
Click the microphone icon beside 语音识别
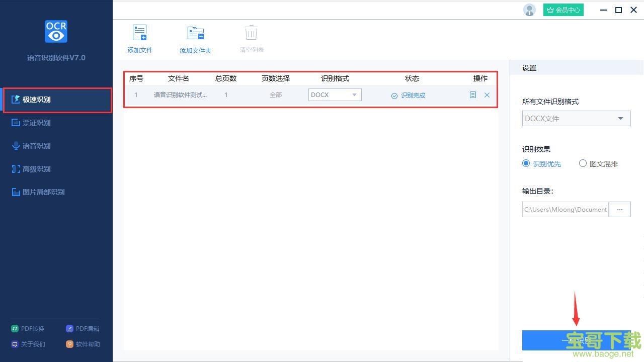click(16, 146)
